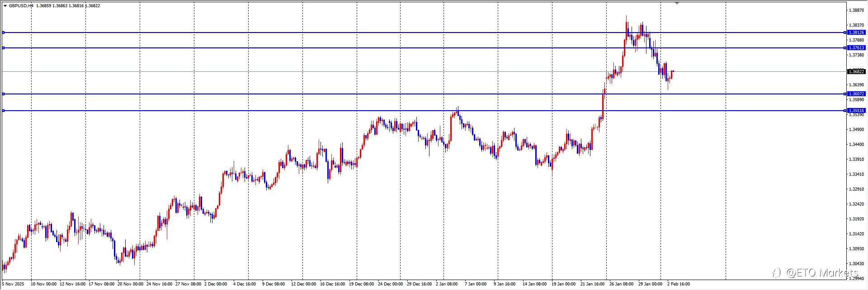The image size is (868, 290).
Task: Click the 1.36390 price scale value
Action: coord(857,84)
